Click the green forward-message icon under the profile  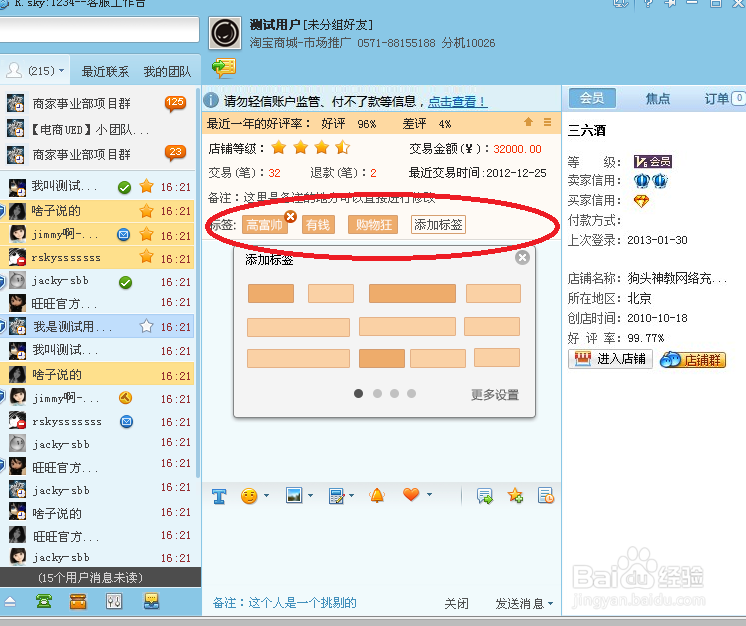tap(224, 68)
